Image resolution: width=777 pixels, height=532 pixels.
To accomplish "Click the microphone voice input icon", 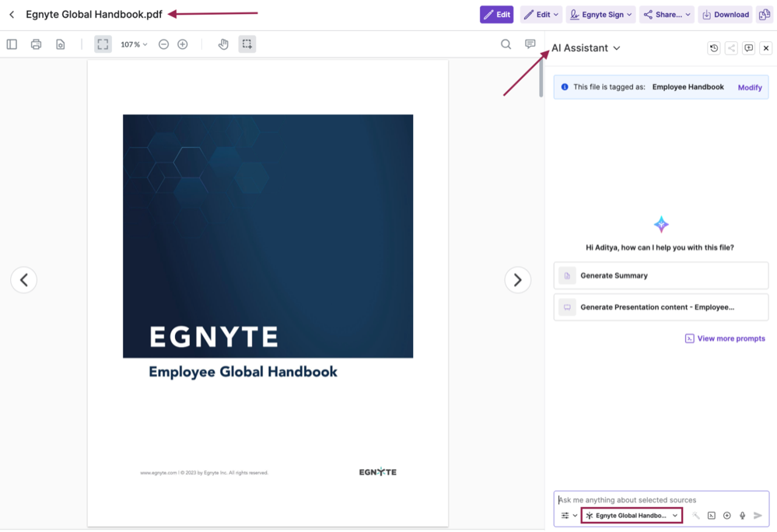I will click(x=742, y=516).
